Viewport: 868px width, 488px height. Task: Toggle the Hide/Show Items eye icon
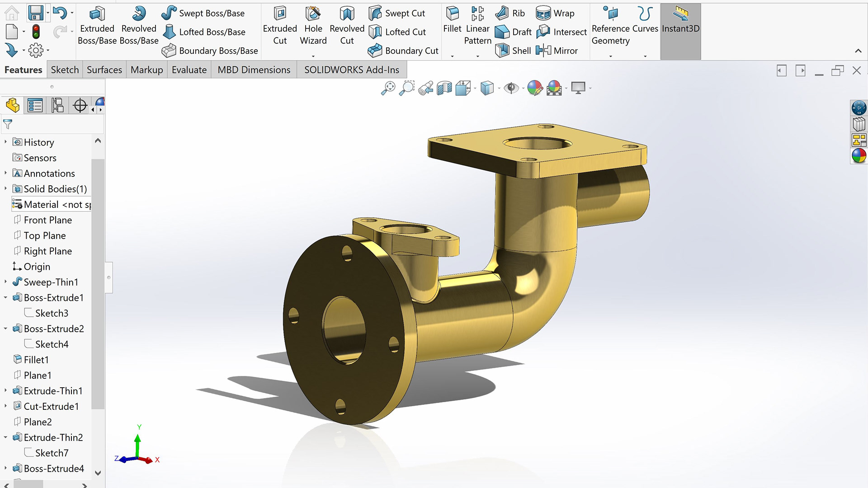click(511, 88)
